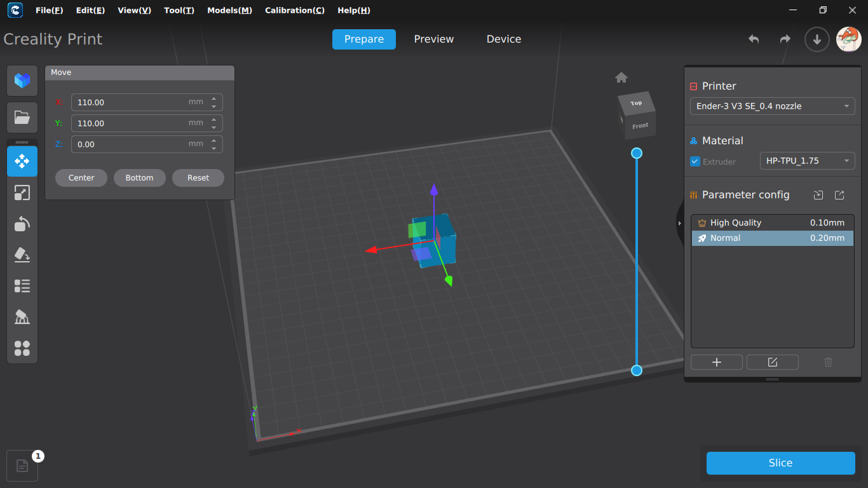Open the Printer dropdown
Viewport: 868px width, 488px height.
click(773, 106)
